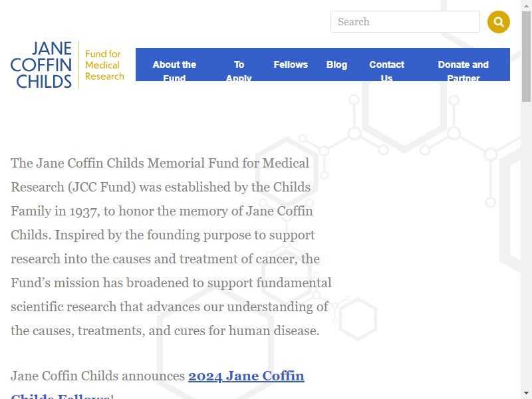Open the Blog nav item
The height and width of the screenshot is (399, 532).
[x=336, y=65]
